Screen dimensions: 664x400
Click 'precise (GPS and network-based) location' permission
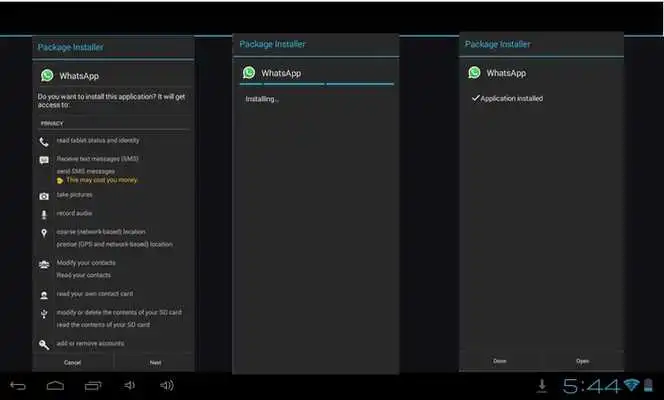[114, 244]
